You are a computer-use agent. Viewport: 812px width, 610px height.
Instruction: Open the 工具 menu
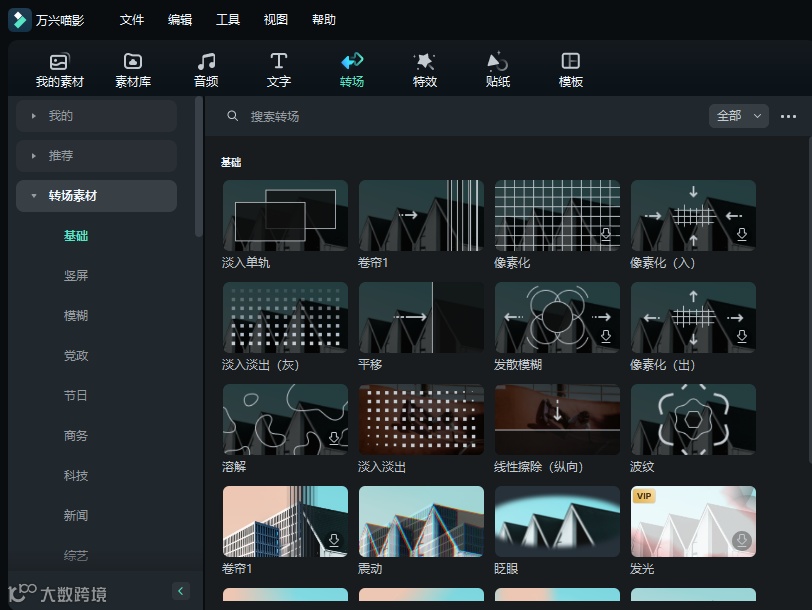point(228,20)
